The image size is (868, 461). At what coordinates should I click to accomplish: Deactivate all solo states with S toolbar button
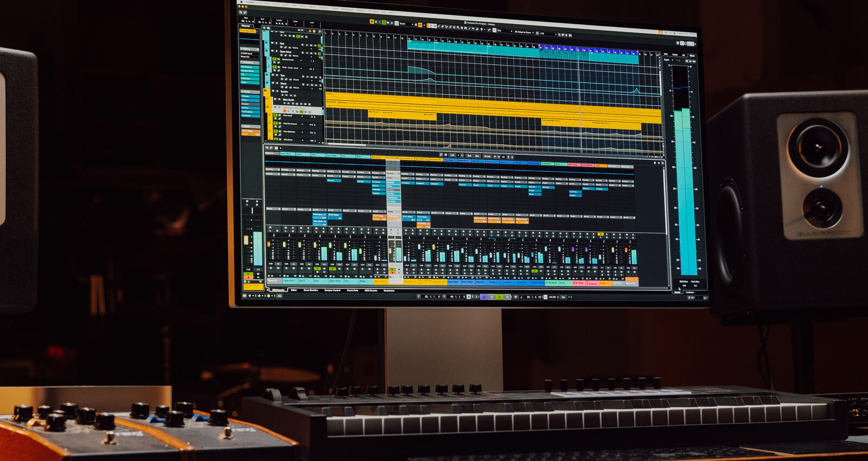coord(376,22)
